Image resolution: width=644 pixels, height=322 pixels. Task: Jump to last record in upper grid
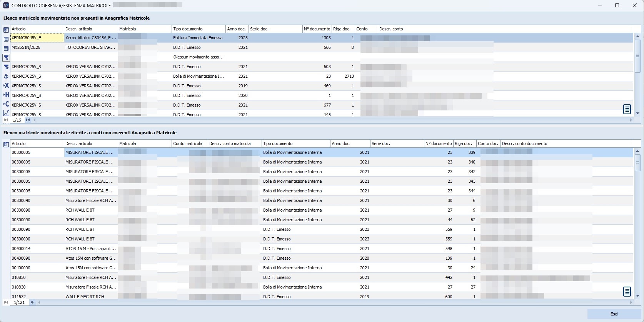[x=28, y=120]
